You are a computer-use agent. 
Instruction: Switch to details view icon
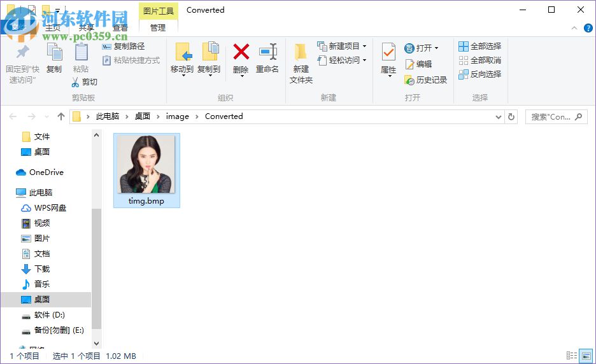[x=572, y=356]
